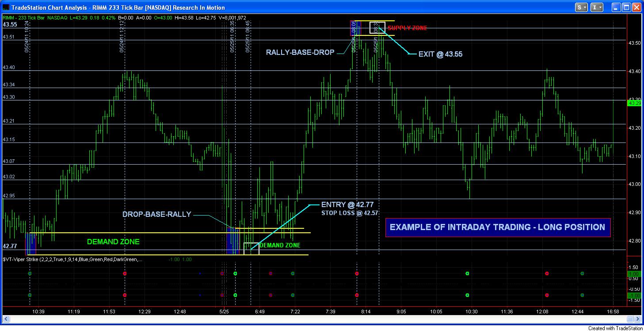Click the RIMM 233 Tick Bar status line
The width and height of the screenshot is (644, 331).
[125, 17]
